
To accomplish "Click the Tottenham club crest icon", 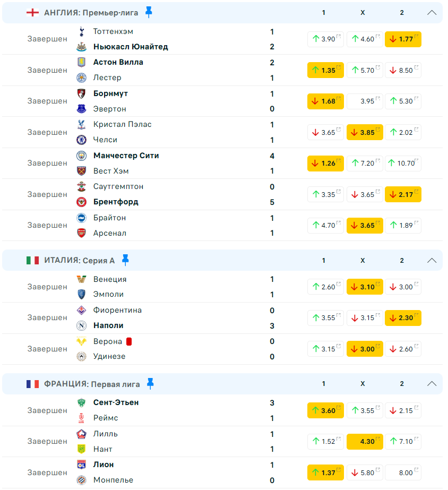I will tap(82, 31).
